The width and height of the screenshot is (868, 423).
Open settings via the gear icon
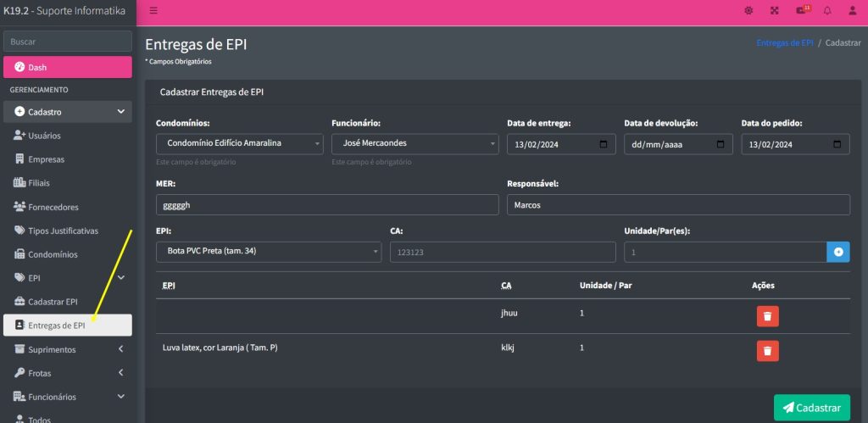pos(748,11)
